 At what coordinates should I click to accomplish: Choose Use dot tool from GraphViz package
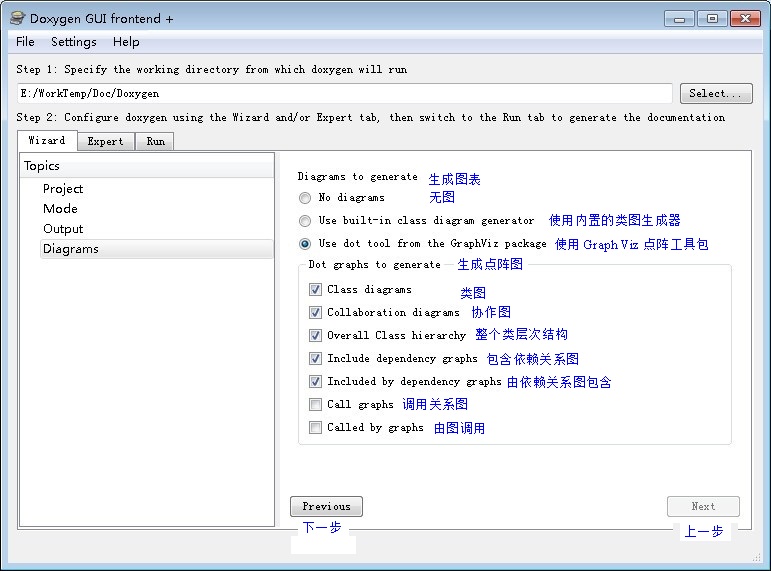point(305,244)
